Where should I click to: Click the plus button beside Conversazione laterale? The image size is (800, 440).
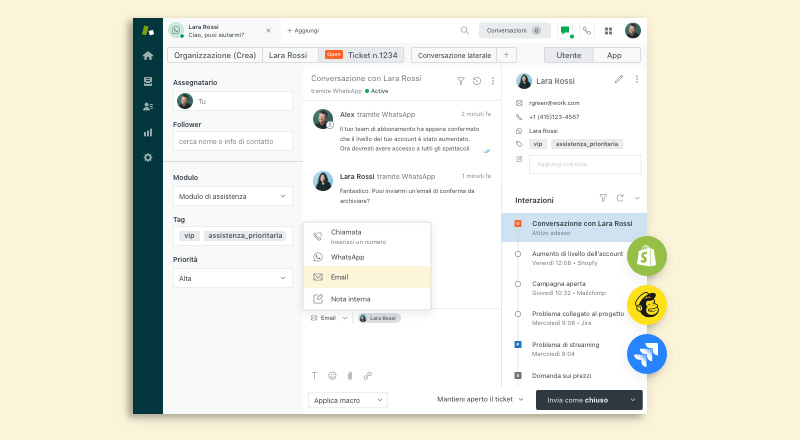click(x=507, y=55)
